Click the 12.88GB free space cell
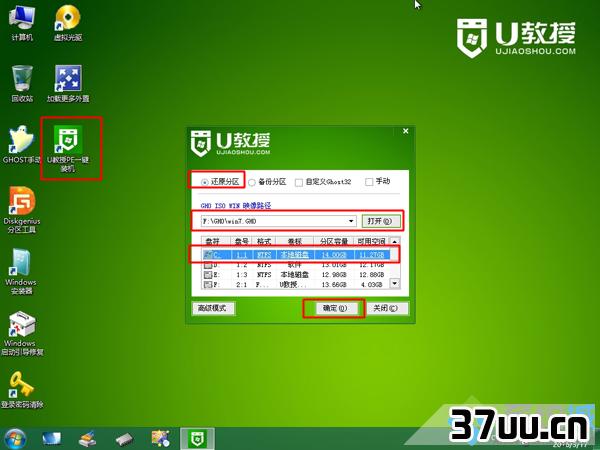This screenshot has width=600, height=450. [x=371, y=275]
